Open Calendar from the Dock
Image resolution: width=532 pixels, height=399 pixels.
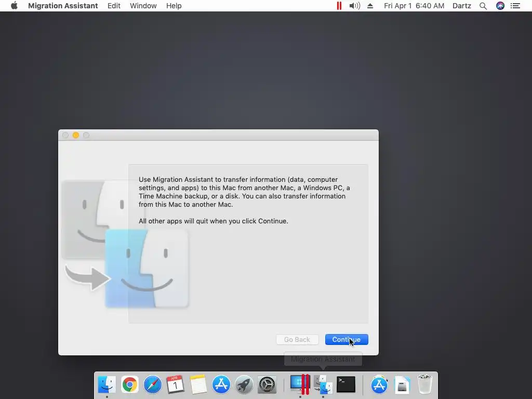175,384
